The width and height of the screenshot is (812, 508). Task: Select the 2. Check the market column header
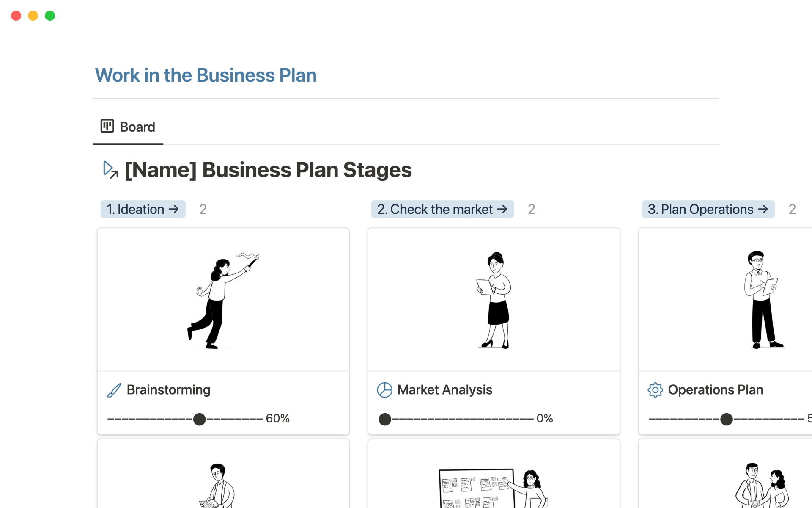pyautogui.click(x=435, y=209)
